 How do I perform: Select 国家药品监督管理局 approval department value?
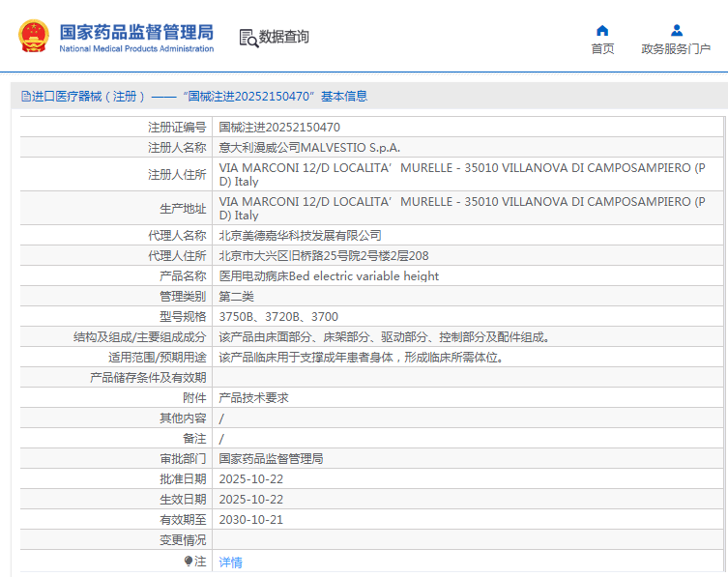[271, 459]
